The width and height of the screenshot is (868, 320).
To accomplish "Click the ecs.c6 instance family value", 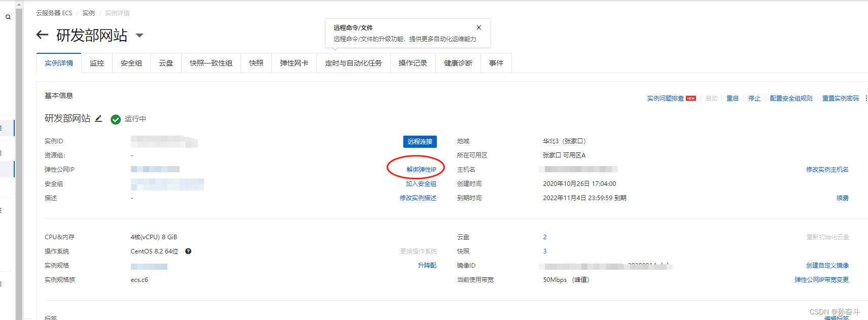I will tap(140, 280).
